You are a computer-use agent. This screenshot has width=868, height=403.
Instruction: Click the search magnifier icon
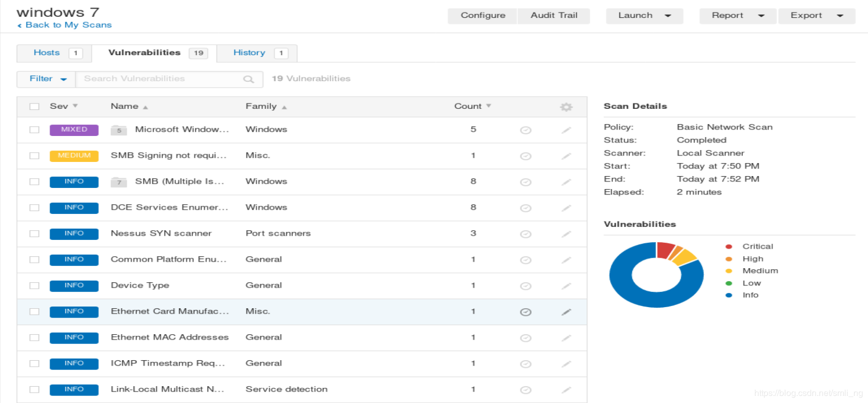pos(249,79)
